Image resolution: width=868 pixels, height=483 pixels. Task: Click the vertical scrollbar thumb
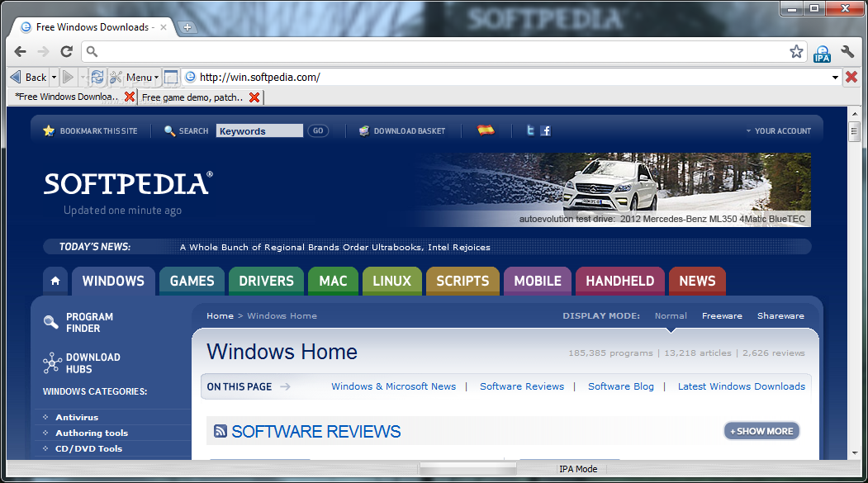coord(855,131)
